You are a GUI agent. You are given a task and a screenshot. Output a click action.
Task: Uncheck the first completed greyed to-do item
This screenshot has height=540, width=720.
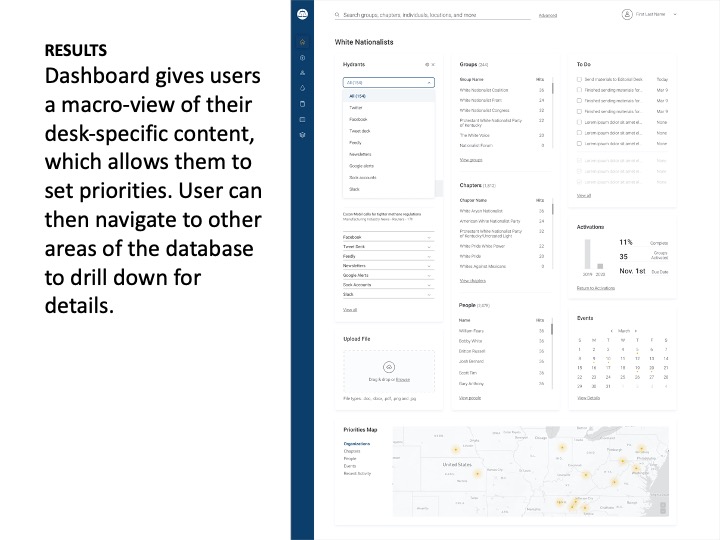coord(579,161)
